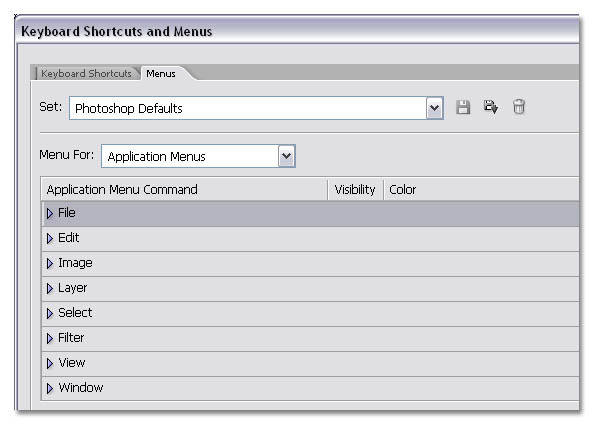Expand the Filter menu commands

pyautogui.click(x=50, y=338)
